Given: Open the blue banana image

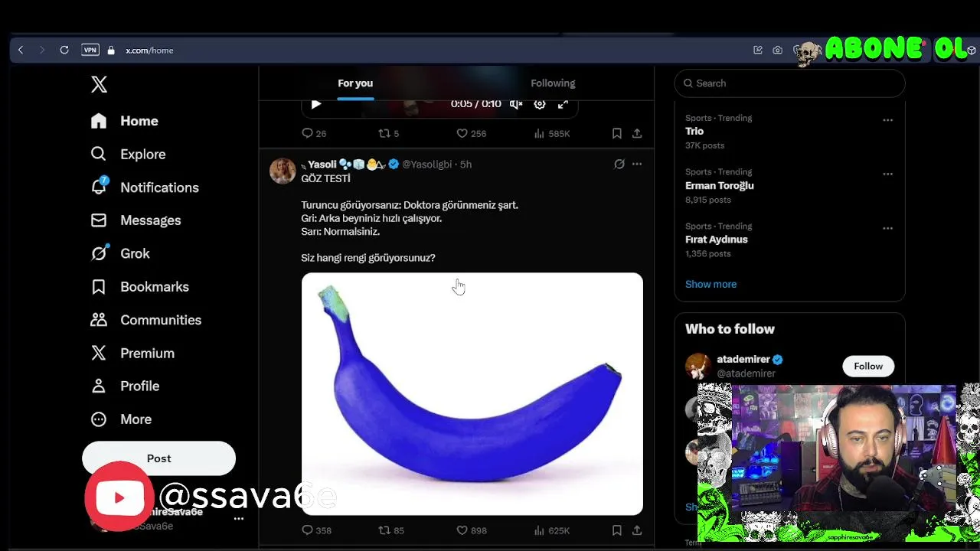Looking at the screenshot, I should click(472, 394).
